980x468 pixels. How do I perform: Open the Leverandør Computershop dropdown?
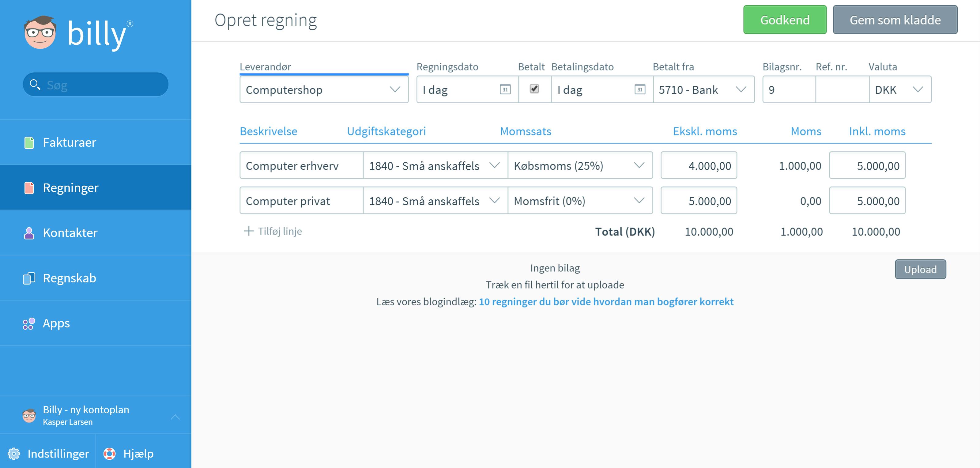pos(324,89)
